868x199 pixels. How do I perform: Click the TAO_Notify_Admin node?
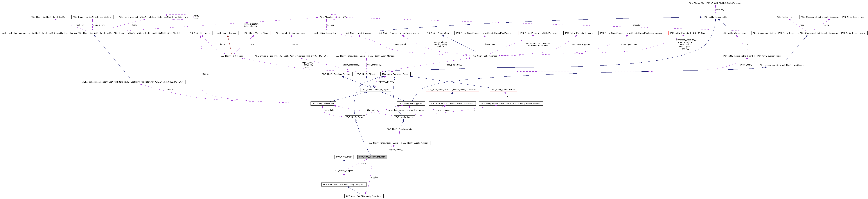(x=404, y=117)
